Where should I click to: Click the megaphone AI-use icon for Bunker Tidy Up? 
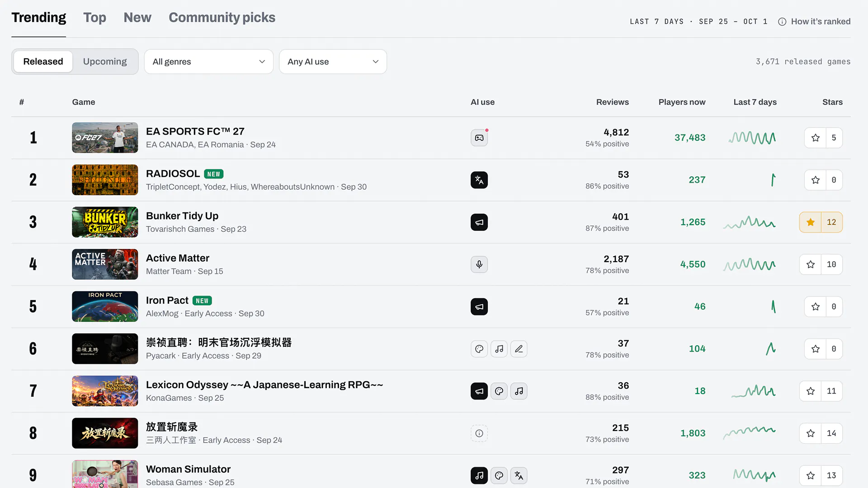479,222
